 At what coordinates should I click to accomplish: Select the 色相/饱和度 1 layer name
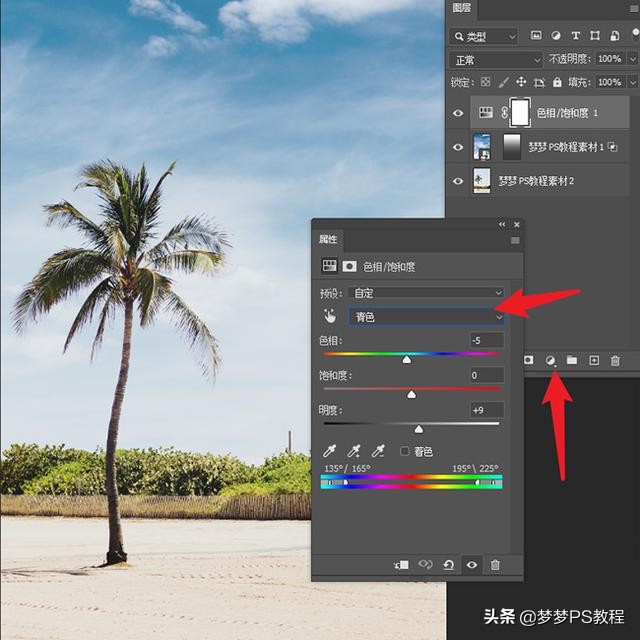tap(567, 113)
